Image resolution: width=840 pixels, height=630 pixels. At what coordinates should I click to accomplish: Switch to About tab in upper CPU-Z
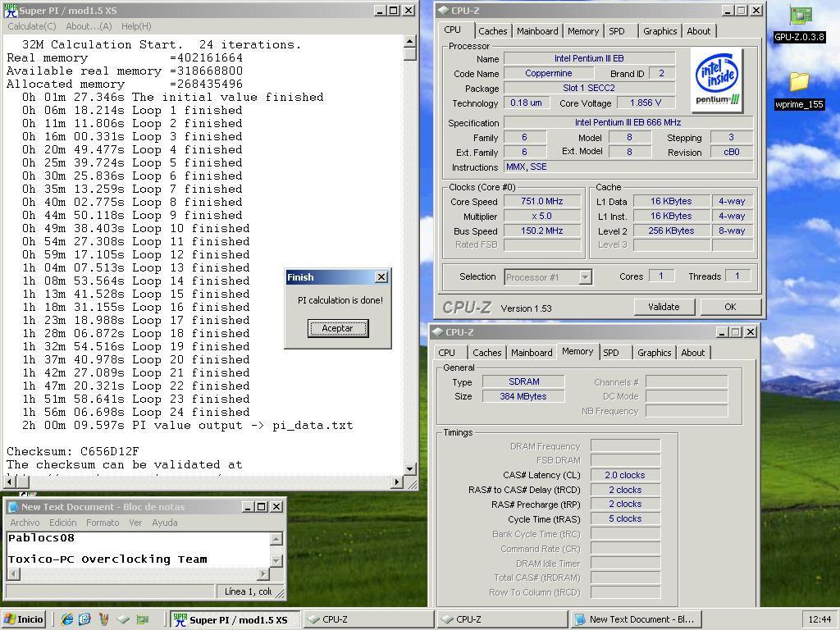point(699,31)
